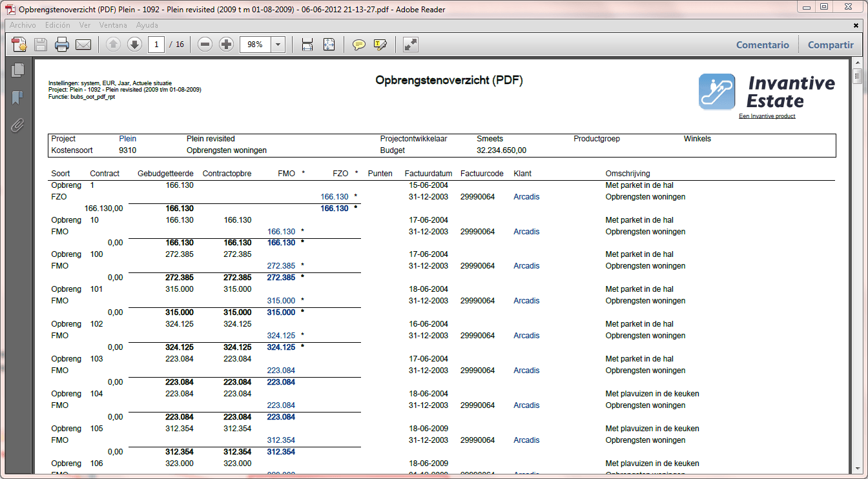868x479 pixels.
Task: Click Kostensoort code 9310
Action: [x=127, y=150]
